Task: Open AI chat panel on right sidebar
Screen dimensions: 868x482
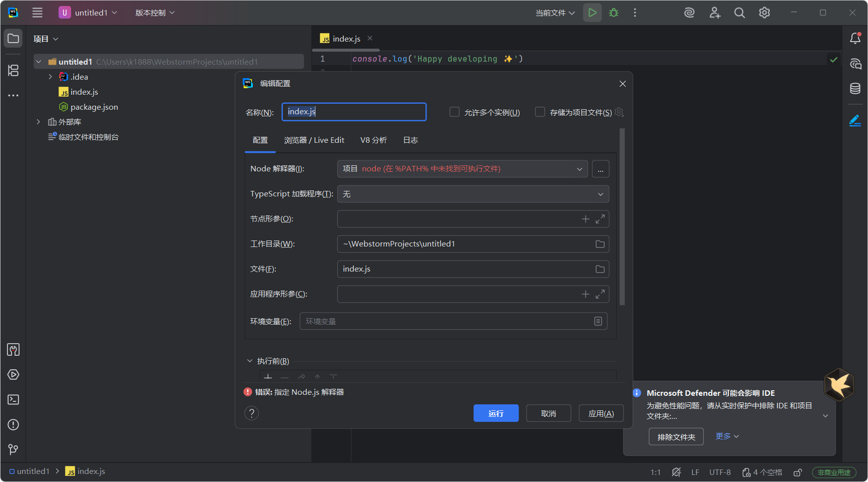Action: click(855, 64)
